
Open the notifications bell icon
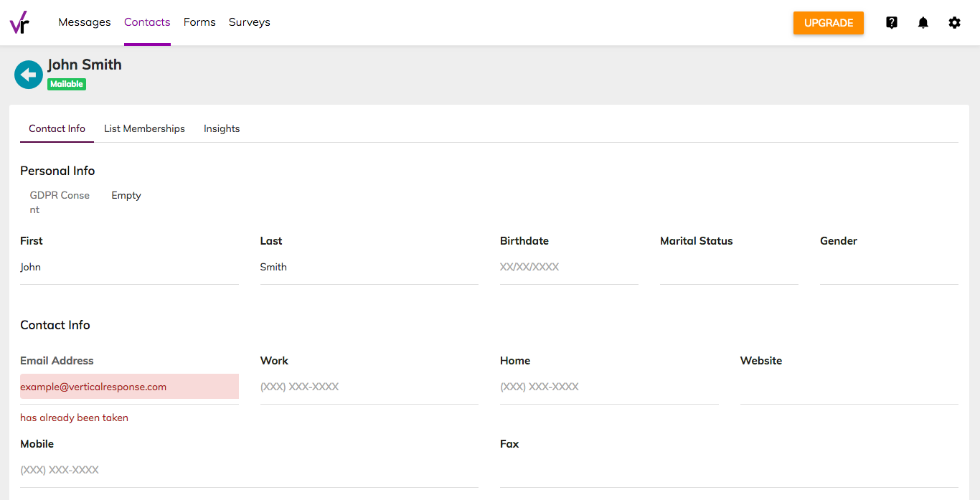(x=923, y=23)
